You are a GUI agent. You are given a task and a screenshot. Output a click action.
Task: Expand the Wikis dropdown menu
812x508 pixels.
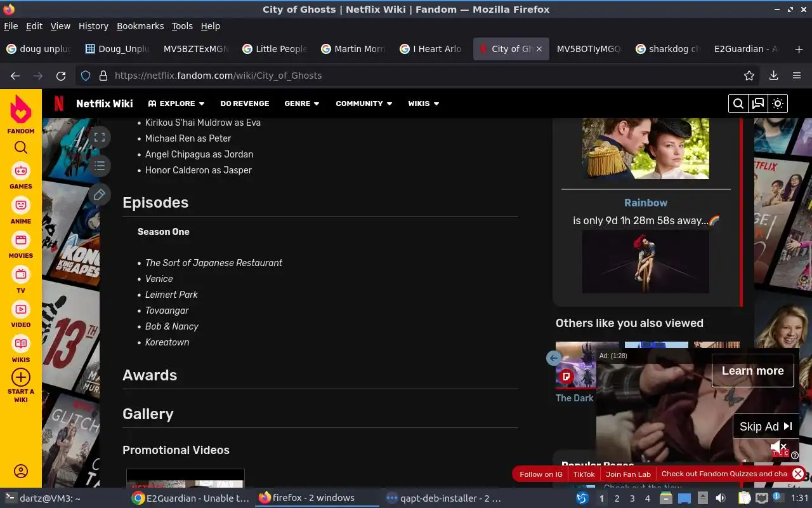click(424, 104)
